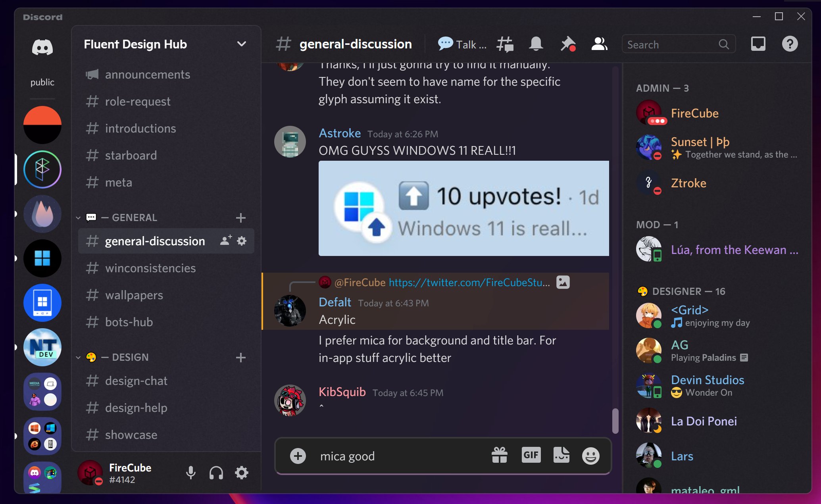
Task: Open the role-request channel
Action: pos(166,101)
